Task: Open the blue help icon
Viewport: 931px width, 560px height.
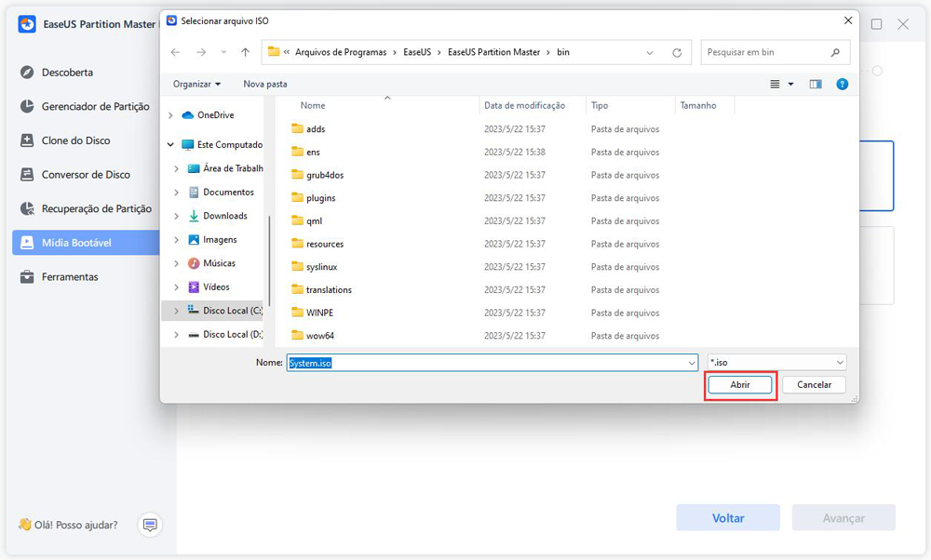Action: [x=842, y=85]
